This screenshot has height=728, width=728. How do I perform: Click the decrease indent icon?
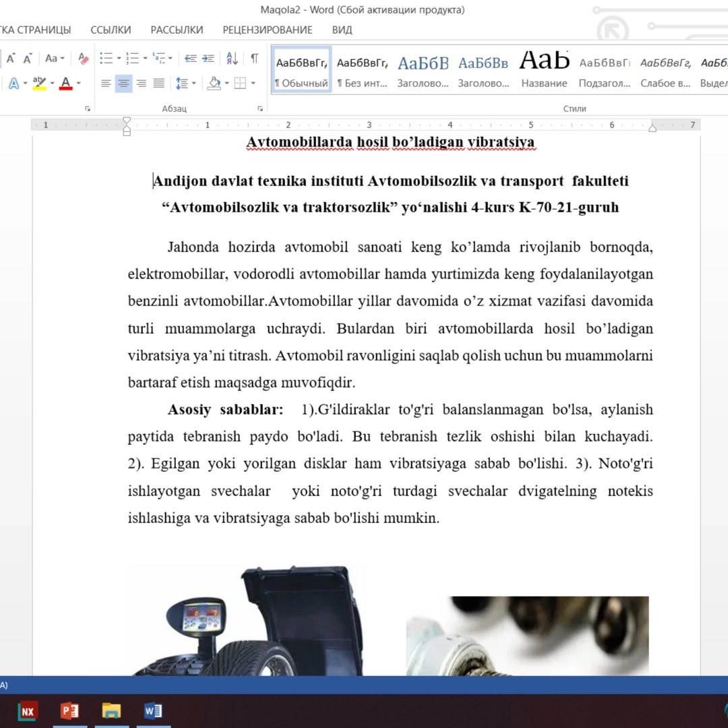pos(191,59)
